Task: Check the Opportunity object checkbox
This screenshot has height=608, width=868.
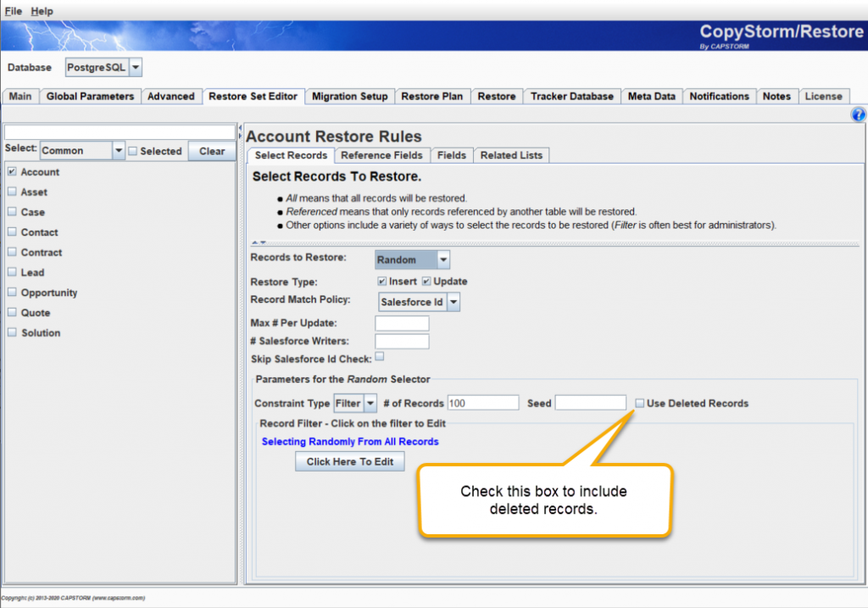Action: pyautogui.click(x=12, y=293)
